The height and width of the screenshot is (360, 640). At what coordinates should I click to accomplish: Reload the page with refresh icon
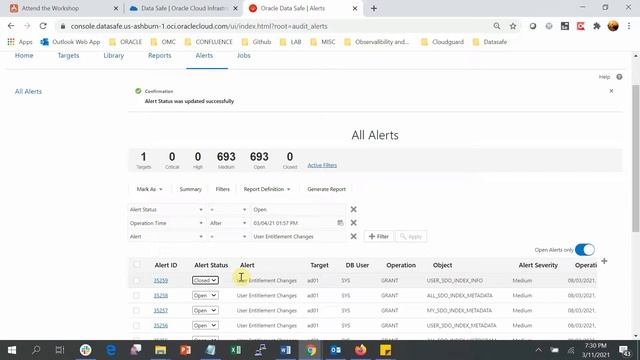pos(43,26)
